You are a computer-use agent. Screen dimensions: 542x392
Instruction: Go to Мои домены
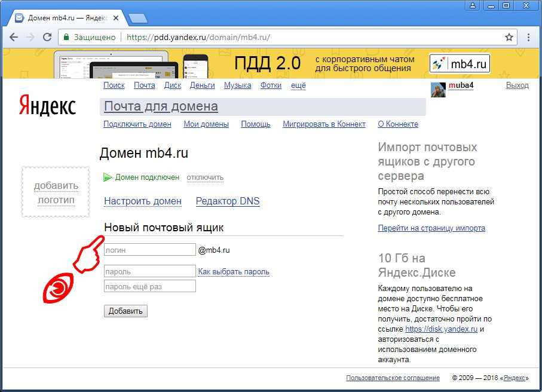pyautogui.click(x=206, y=124)
